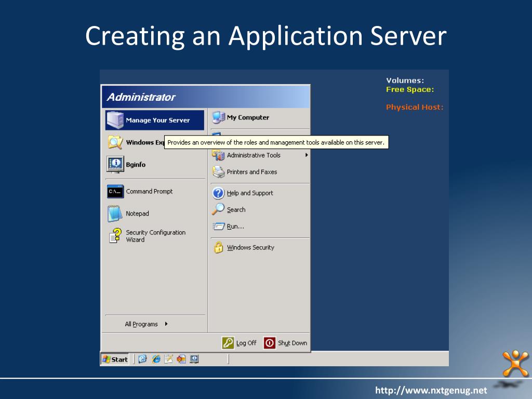
Task: Launch Internet Explorer from the quick launch bar
Action: 156,359
